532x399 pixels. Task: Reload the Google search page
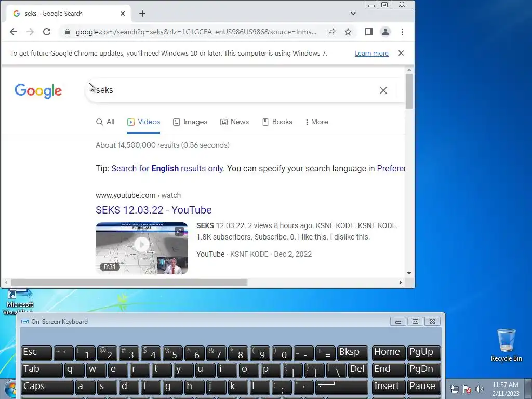coord(47,32)
